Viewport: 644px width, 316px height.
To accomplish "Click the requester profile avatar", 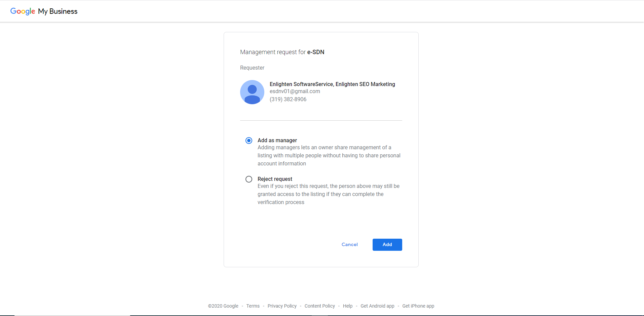I will coord(252,92).
